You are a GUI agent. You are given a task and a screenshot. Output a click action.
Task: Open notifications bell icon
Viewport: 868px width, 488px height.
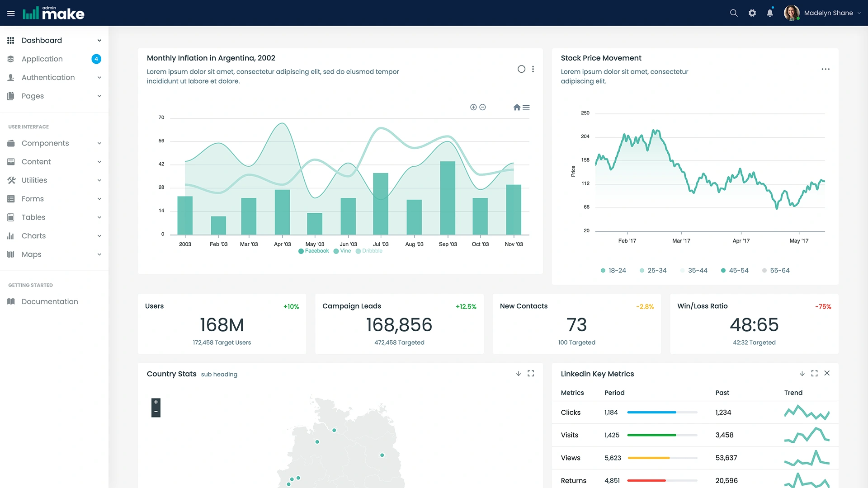(770, 13)
